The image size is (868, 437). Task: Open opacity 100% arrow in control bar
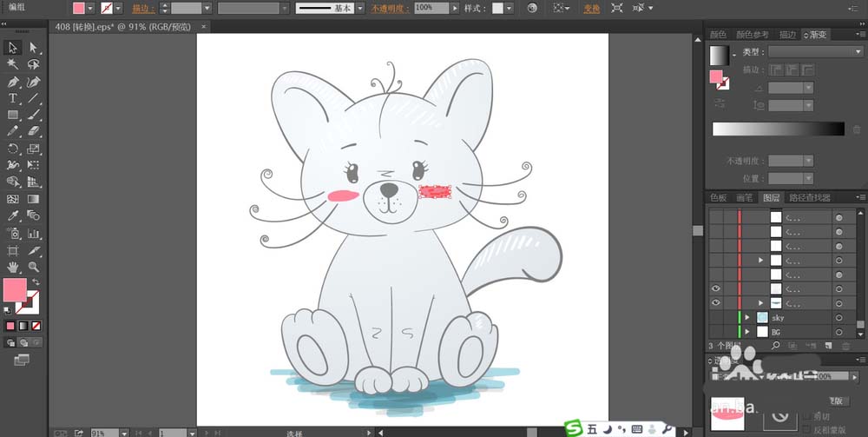pos(455,9)
